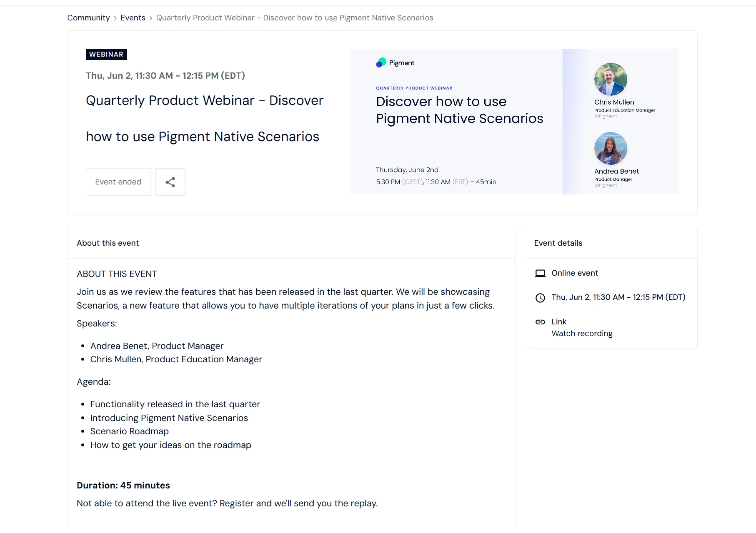Click the laptop icon beside Online event
The image size is (756, 533).
click(540, 273)
